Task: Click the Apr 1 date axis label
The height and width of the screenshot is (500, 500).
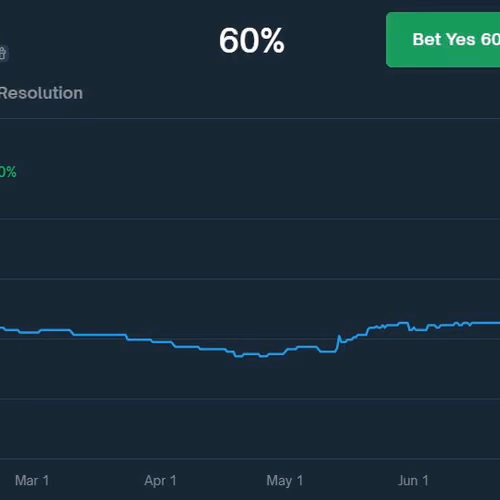Action: click(x=160, y=481)
